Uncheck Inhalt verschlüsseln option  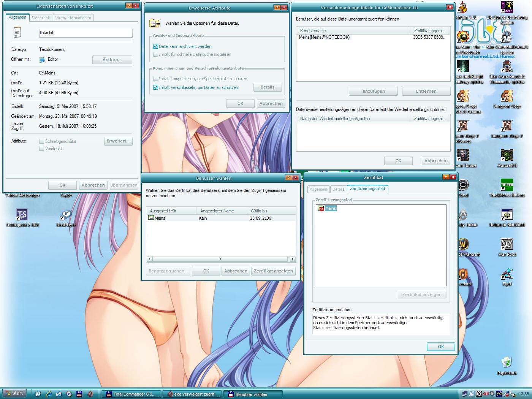click(x=155, y=87)
